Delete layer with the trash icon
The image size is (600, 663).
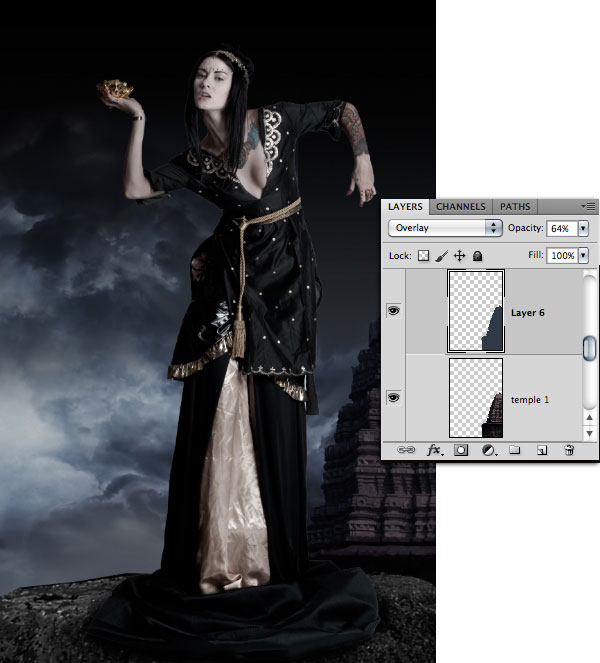tap(568, 451)
